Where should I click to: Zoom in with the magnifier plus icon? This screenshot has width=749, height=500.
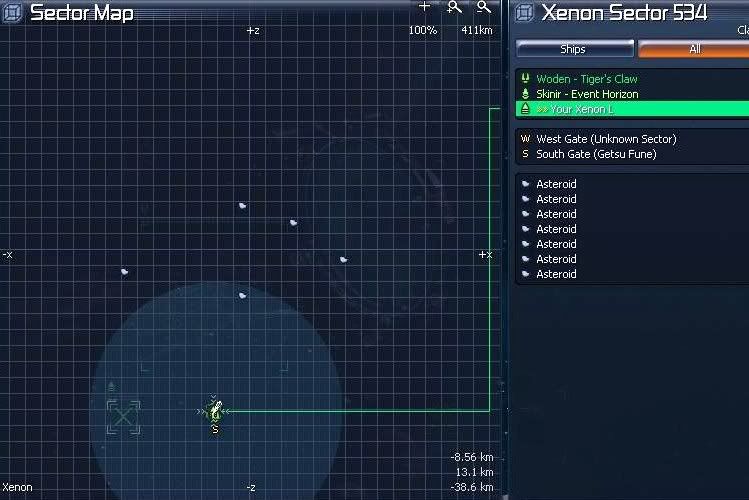coord(454,7)
